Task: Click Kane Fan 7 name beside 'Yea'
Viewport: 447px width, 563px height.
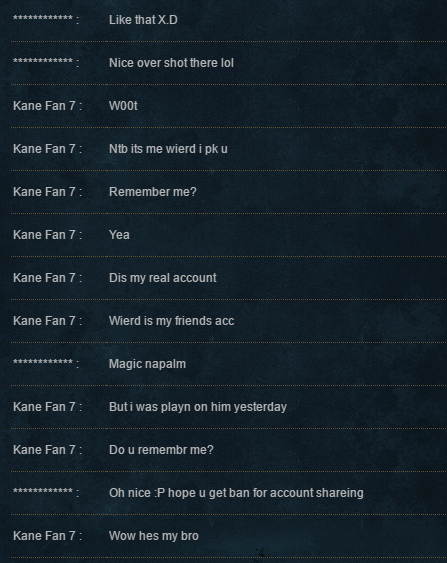Action: click(45, 235)
